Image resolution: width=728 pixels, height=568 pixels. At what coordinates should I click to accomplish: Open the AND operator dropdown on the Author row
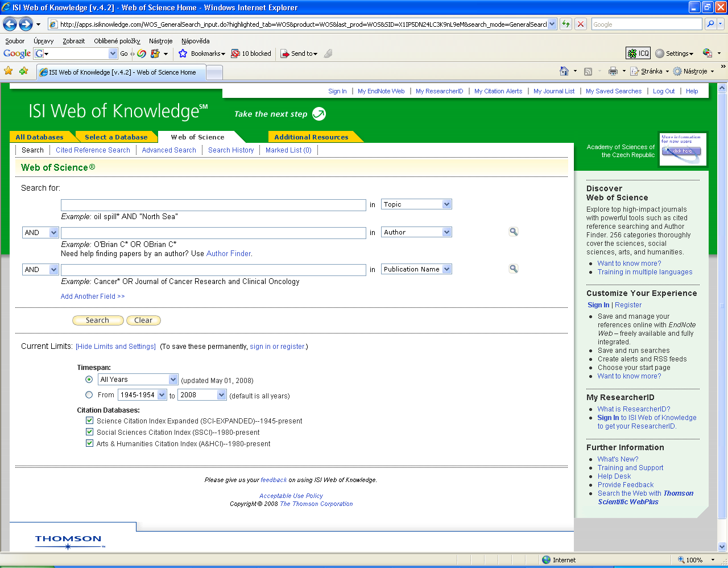click(x=40, y=233)
